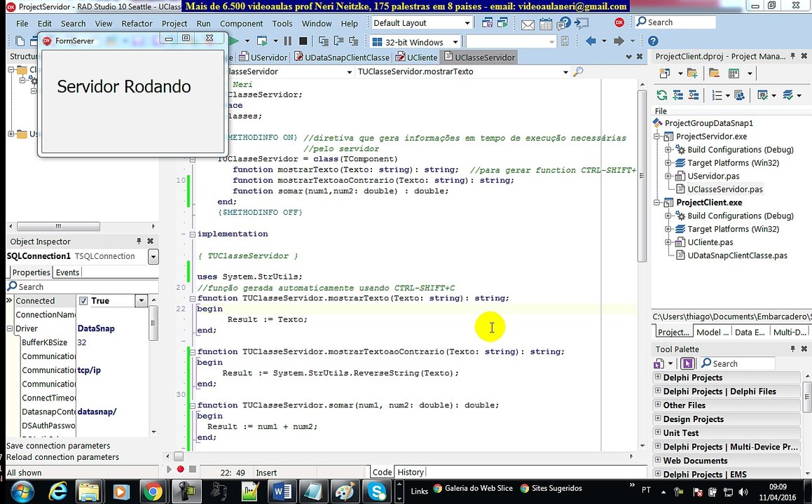Click the IDE Search box at top right
812x504 pixels.
coord(676,22)
